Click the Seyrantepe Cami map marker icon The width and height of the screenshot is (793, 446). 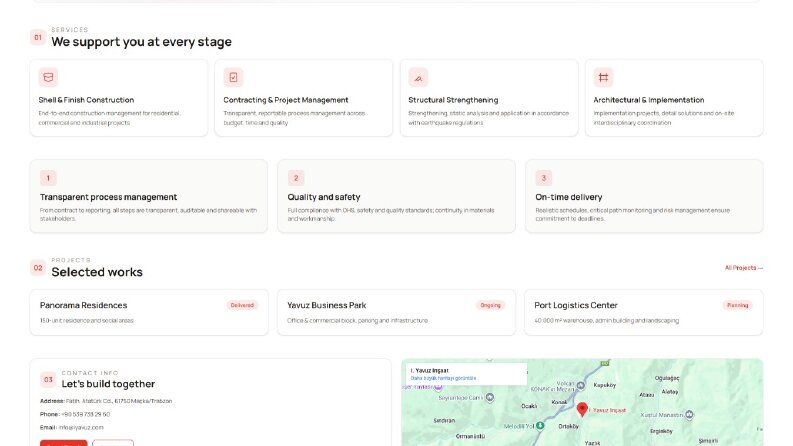(490, 398)
